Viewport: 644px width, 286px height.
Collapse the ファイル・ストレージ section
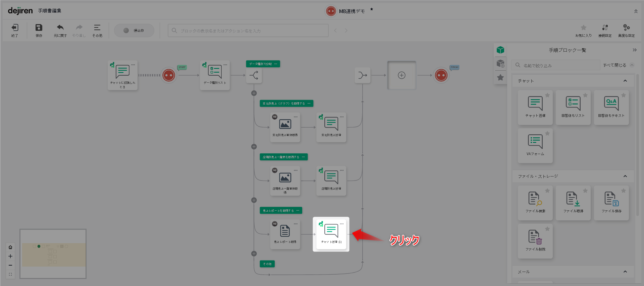pyautogui.click(x=625, y=176)
